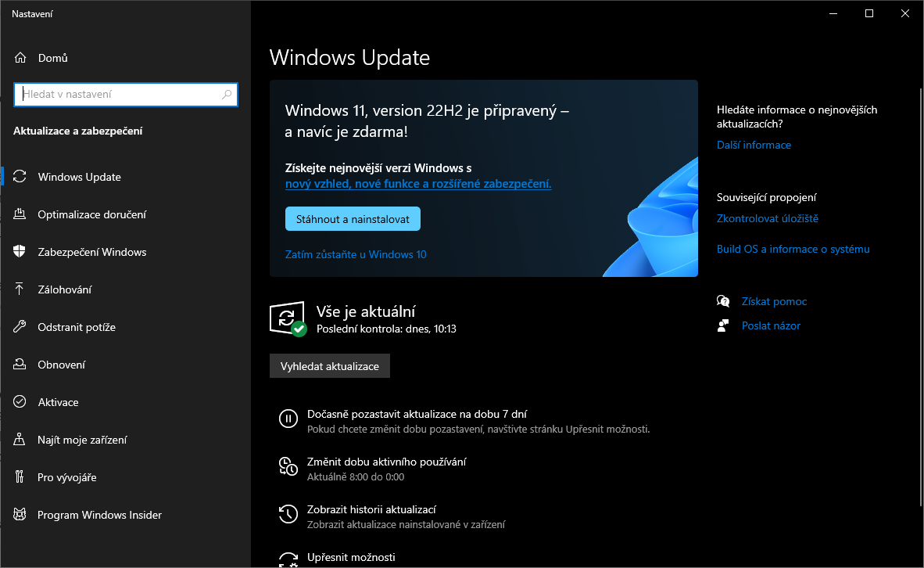Open the Obnovení section

[126, 365]
